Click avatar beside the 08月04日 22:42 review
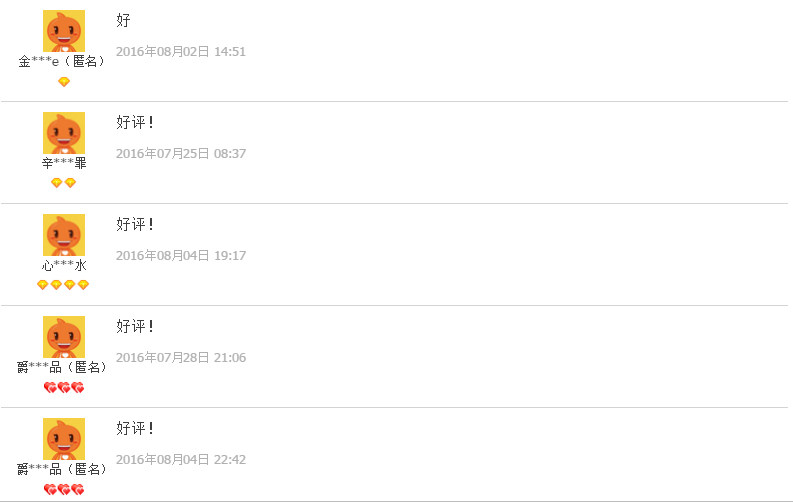Viewport: 793px width, 503px height. coord(64,438)
